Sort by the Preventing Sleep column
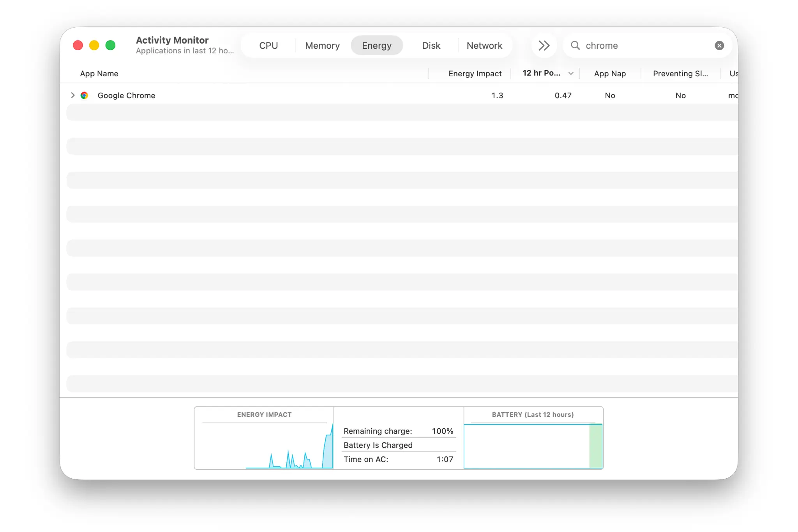This screenshot has width=798, height=532. (680, 74)
